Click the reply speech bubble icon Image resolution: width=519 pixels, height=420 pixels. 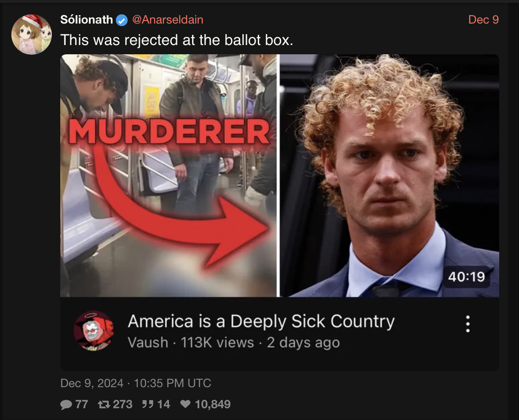point(66,404)
